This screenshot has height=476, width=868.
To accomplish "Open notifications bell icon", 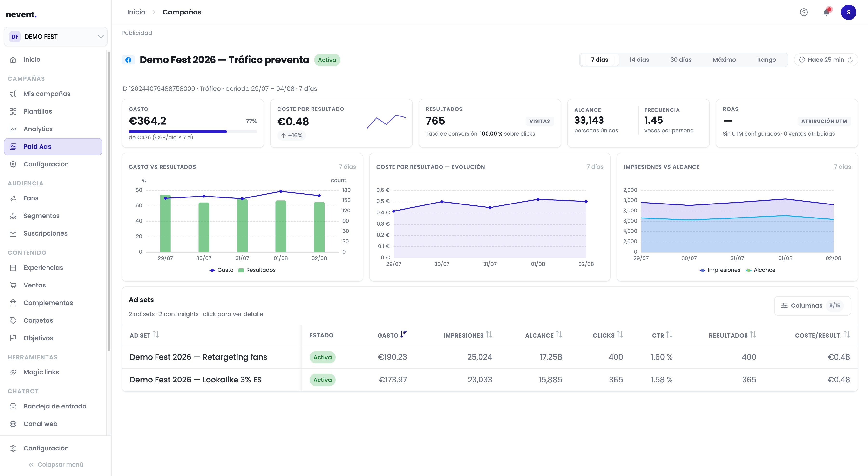I will pyautogui.click(x=827, y=12).
